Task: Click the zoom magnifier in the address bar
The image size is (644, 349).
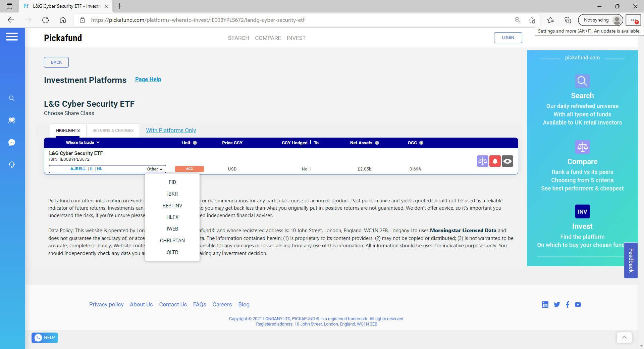Action: coord(518,20)
